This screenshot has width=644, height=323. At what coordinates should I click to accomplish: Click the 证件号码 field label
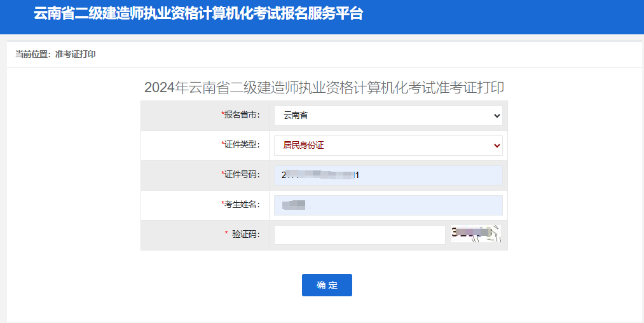[x=241, y=175]
